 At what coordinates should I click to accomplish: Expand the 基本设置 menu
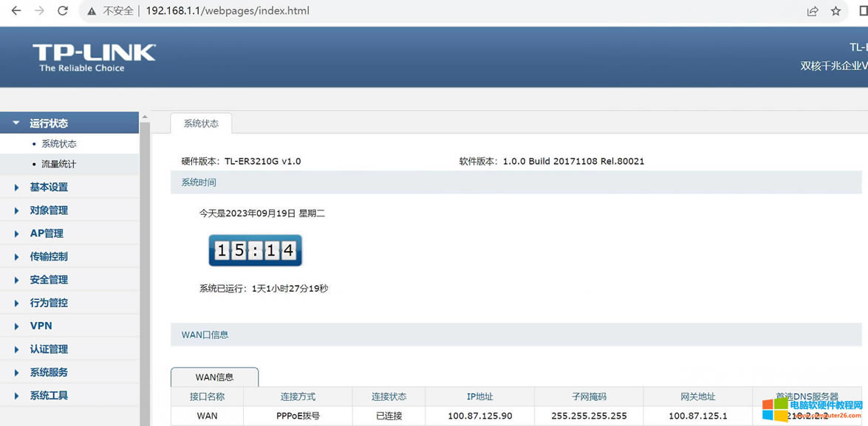(69, 187)
